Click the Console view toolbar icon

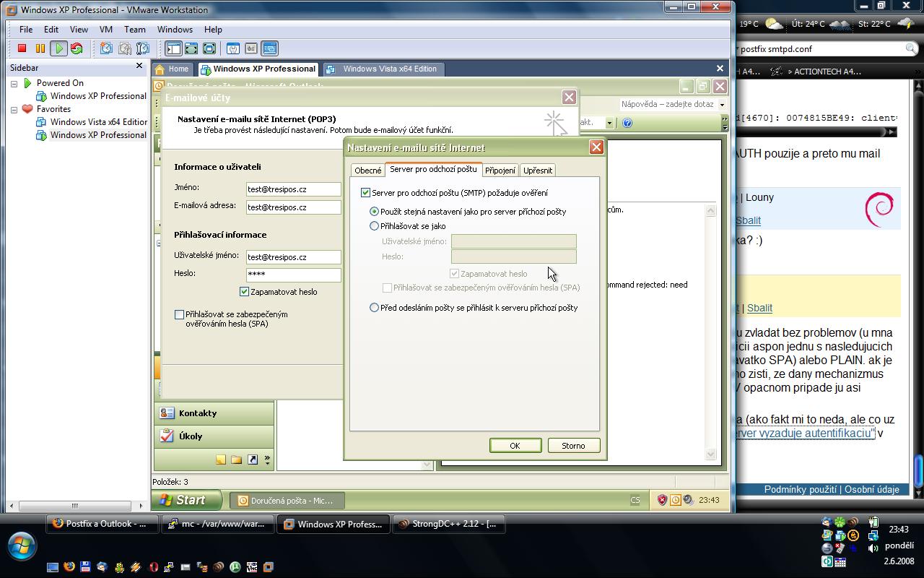[269, 48]
